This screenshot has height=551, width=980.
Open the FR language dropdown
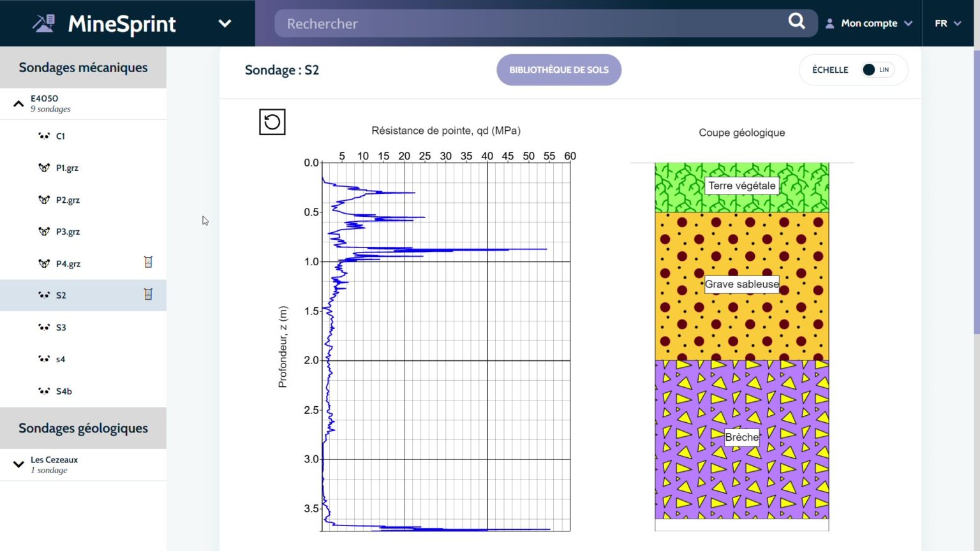coord(947,24)
